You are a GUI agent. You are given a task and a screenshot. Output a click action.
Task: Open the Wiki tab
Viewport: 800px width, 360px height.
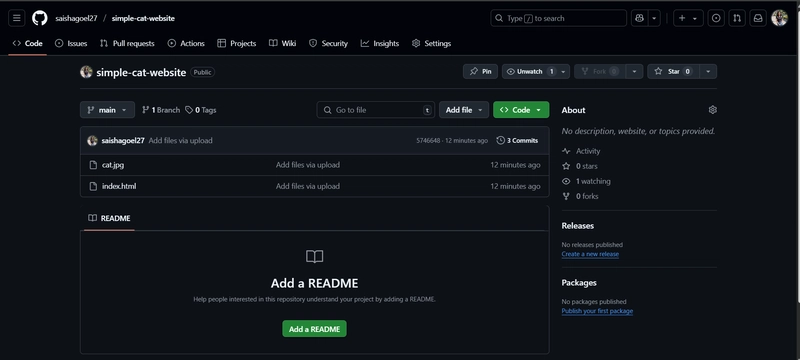(x=282, y=43)
